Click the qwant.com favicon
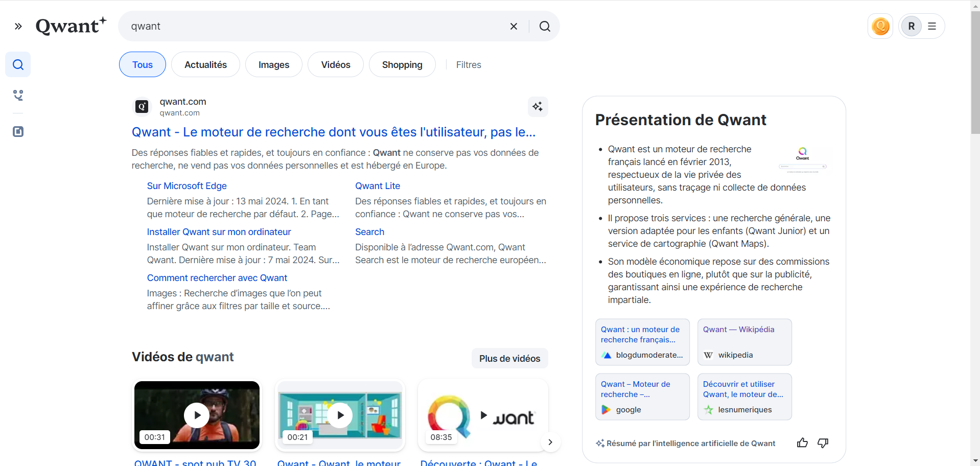 tap(142, 106)
